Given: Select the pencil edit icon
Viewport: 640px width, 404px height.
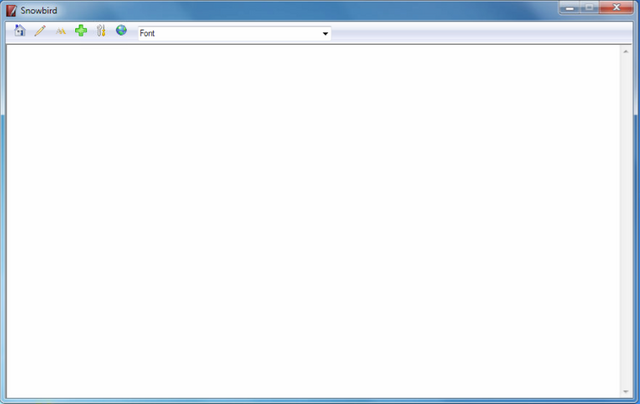Looking at the screenshot, I should tap(40, 31).
